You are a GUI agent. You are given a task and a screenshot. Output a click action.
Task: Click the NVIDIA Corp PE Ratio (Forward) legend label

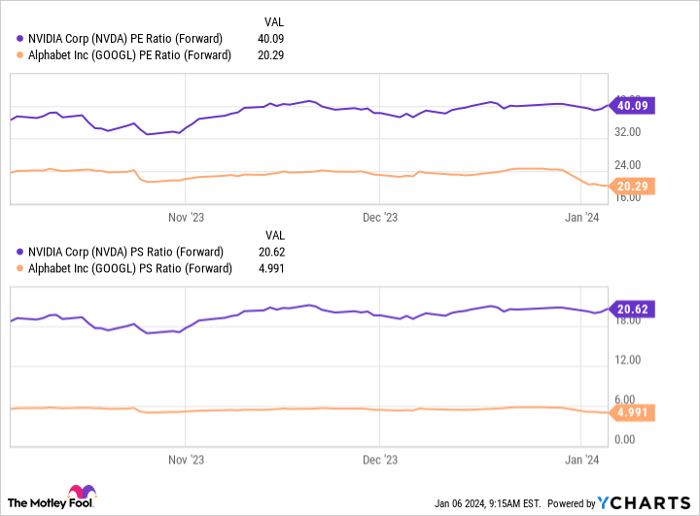[x=125, y=39]
